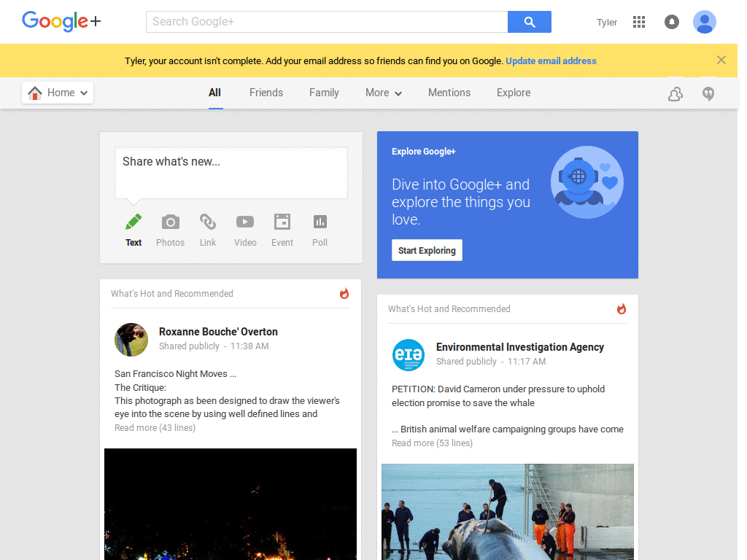Dismiss the yellow account banner

click(721, 60)
